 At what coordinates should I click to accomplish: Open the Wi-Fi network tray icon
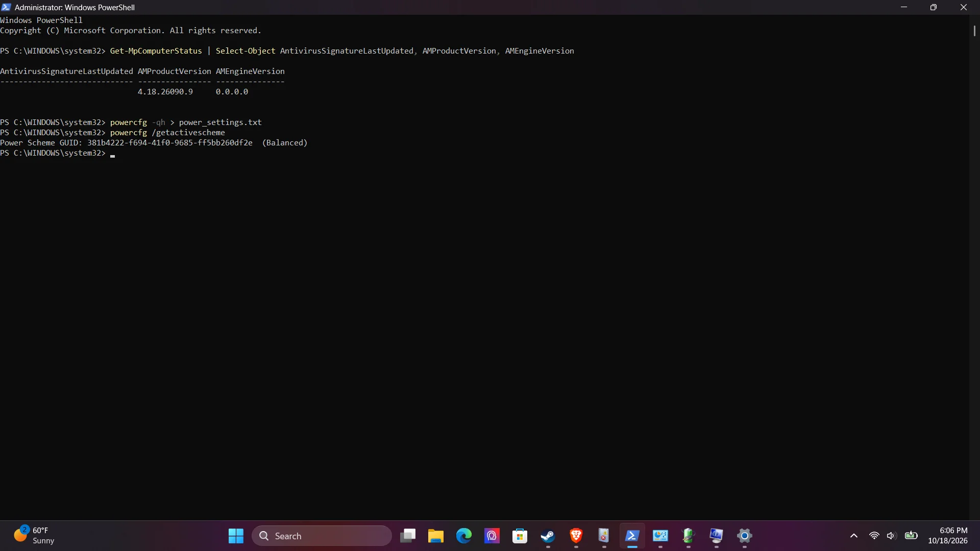click(874, 536)
